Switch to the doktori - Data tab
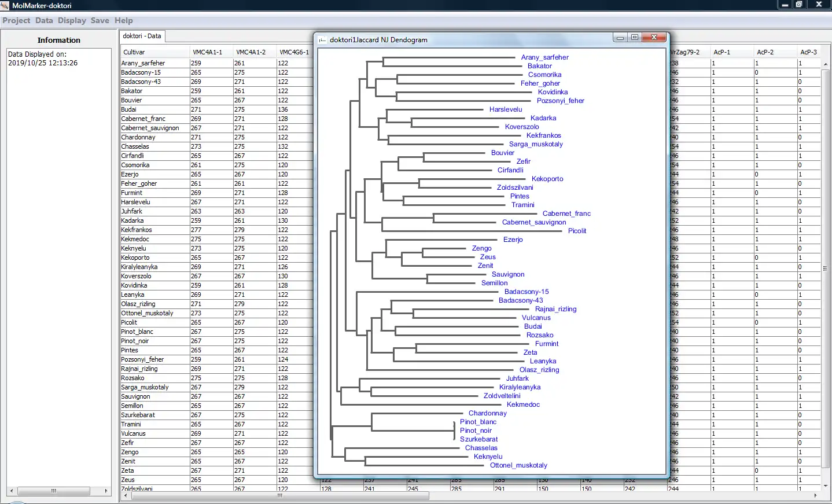Image resolution: width=832 pixels, height=504 pixels. pos(142,36)
